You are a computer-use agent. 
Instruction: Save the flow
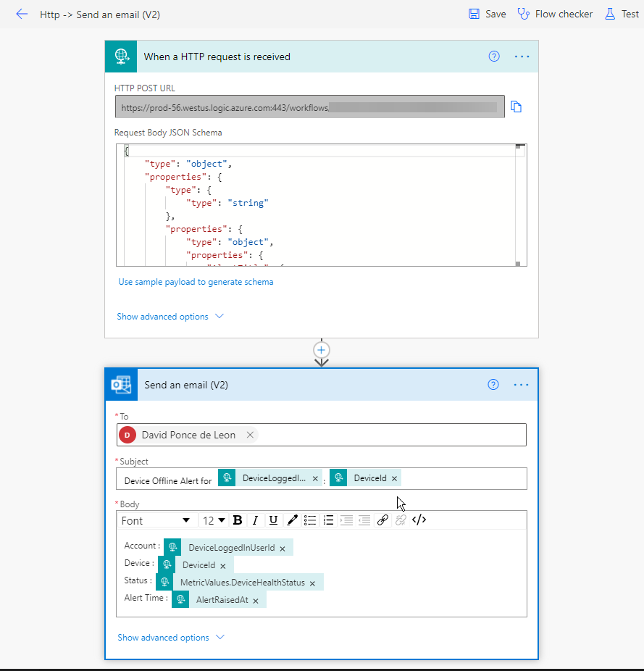[487, 14]
